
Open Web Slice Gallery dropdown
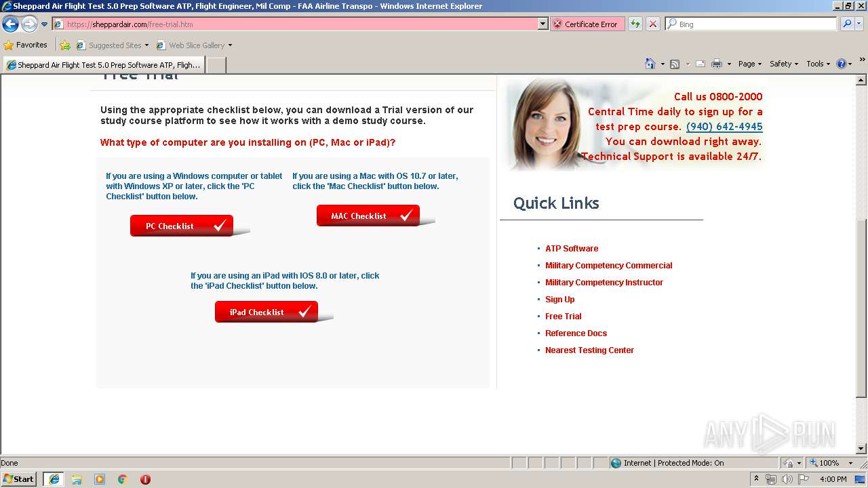tap(194, 45)
